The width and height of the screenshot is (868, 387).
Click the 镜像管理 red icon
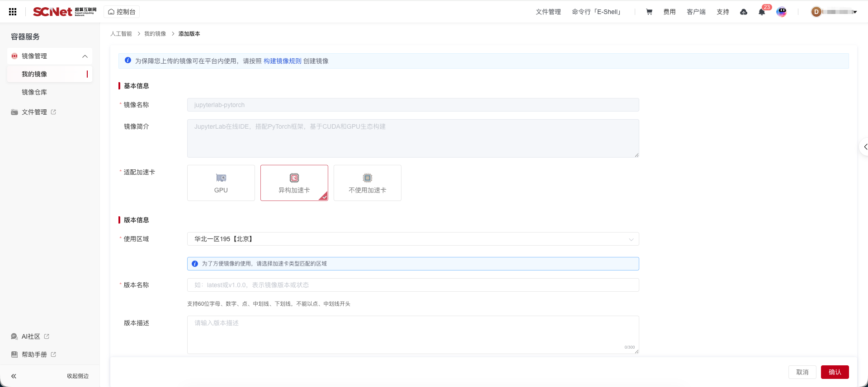pyautogui.click(x=14, y=56)
